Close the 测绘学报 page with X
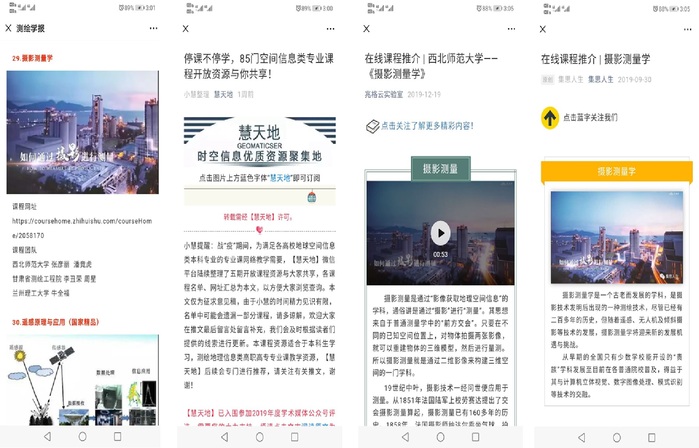 coord(10,29)
